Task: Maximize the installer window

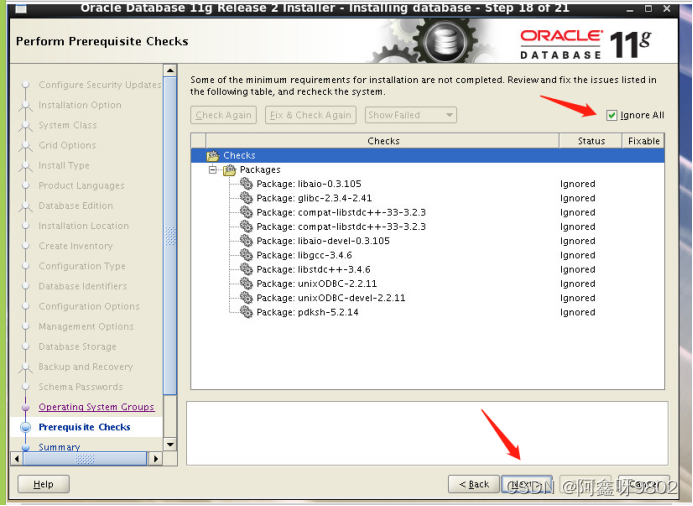Action: (648, 8)
